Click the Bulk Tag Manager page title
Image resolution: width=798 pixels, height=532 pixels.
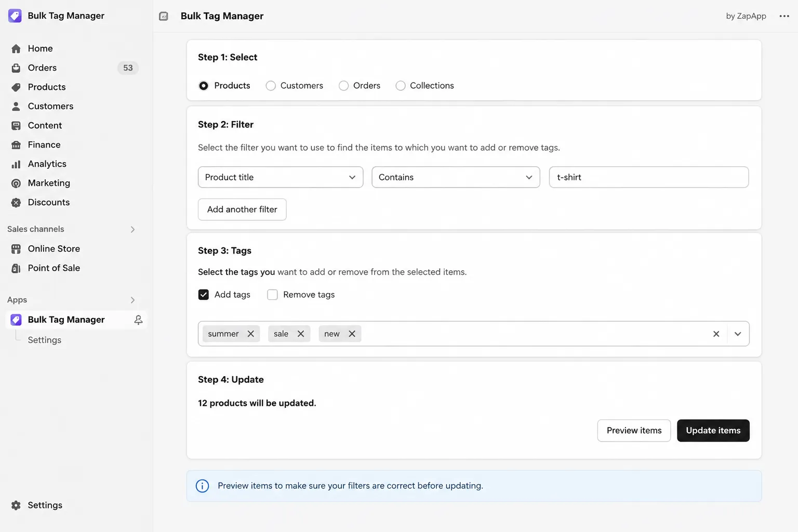(222, 16)
